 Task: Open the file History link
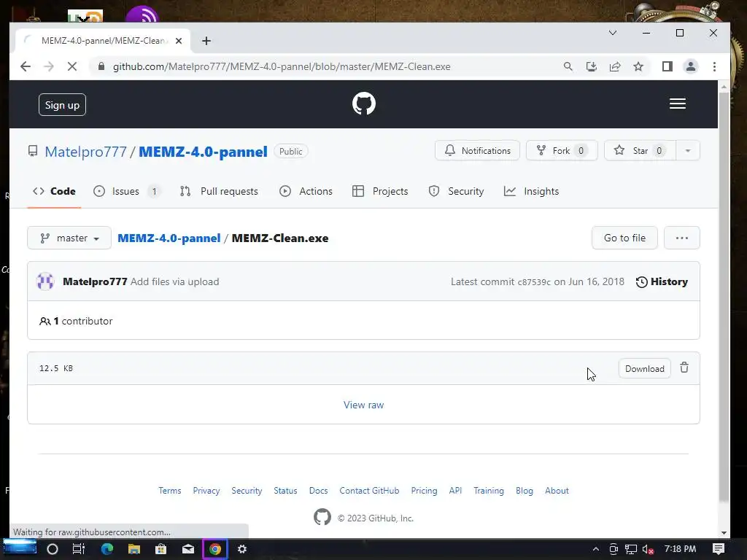coord(662,281)
